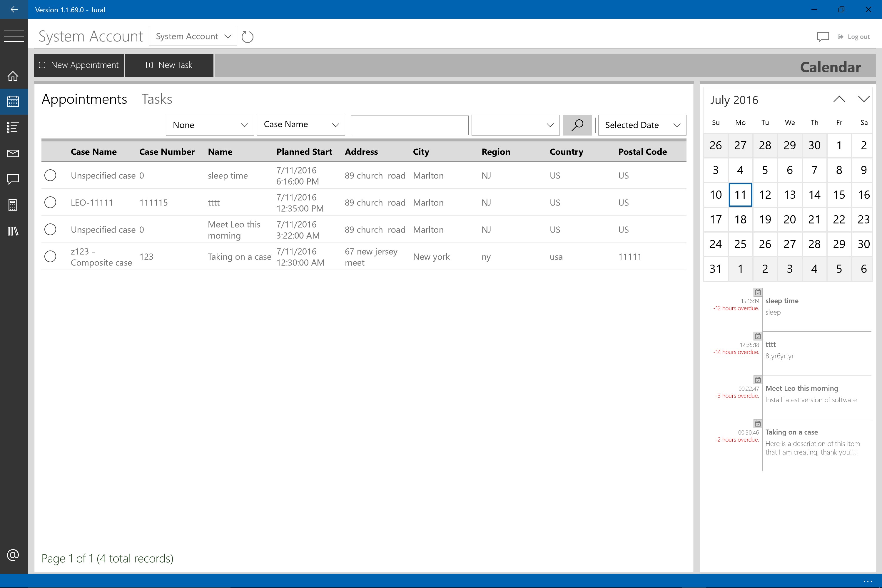Select the radio button for LEO-11111 row
The image size is (882, 588).
coord(50,203)
